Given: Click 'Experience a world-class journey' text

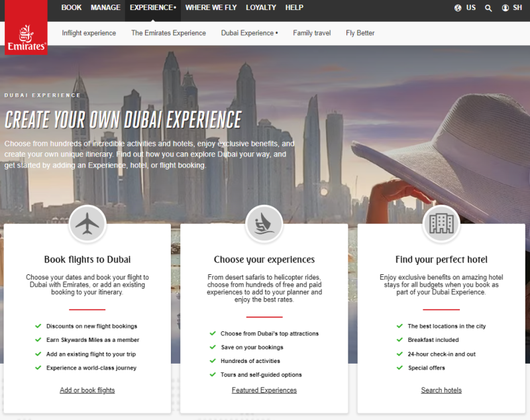Looking at the screenshot, I should [91, 368].
